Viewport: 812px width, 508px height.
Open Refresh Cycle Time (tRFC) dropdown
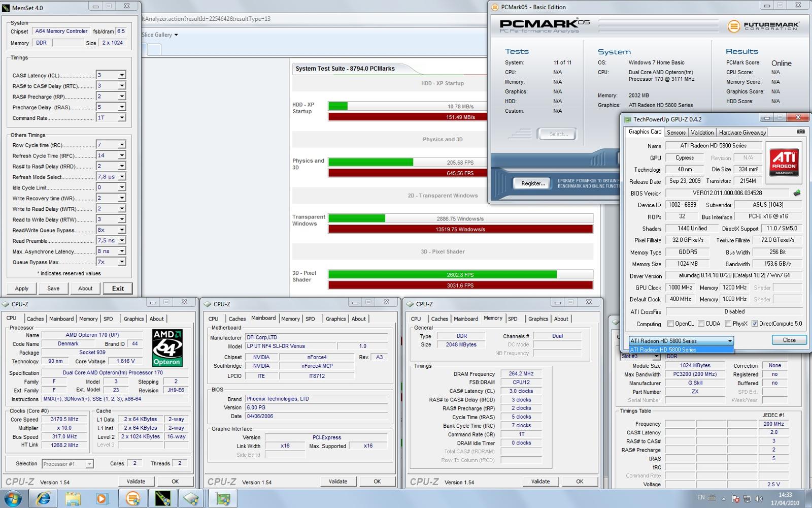point(122,155)
